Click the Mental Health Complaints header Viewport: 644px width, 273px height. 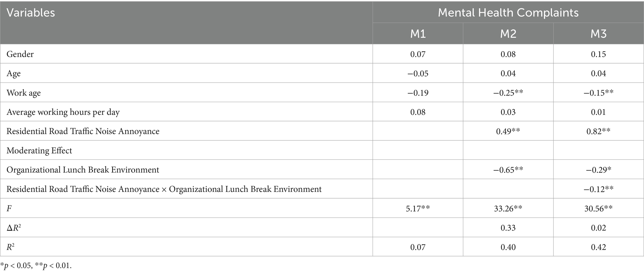coord(508,13)
